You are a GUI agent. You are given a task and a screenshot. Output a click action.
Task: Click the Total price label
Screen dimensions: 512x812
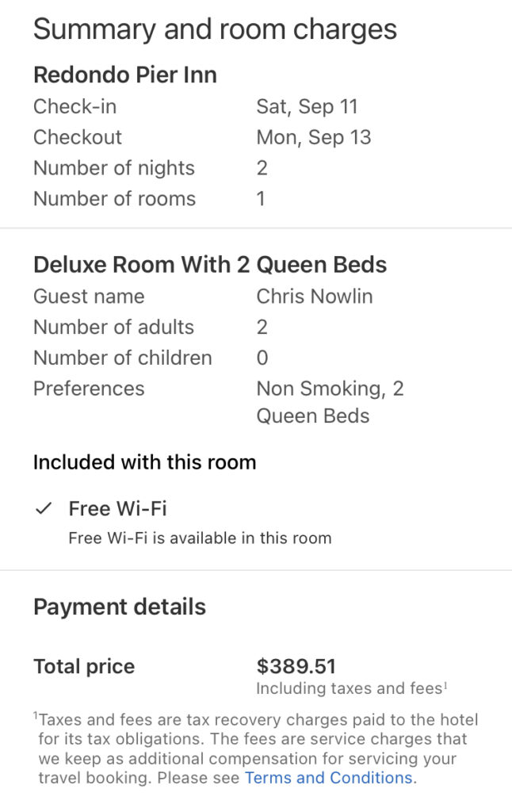84,667
